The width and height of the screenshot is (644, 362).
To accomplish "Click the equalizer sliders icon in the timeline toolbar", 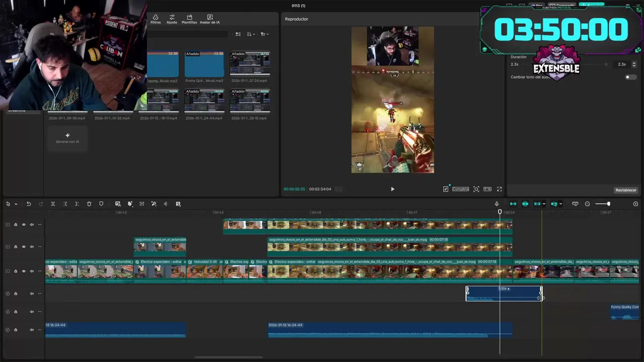I will (142, 204).
